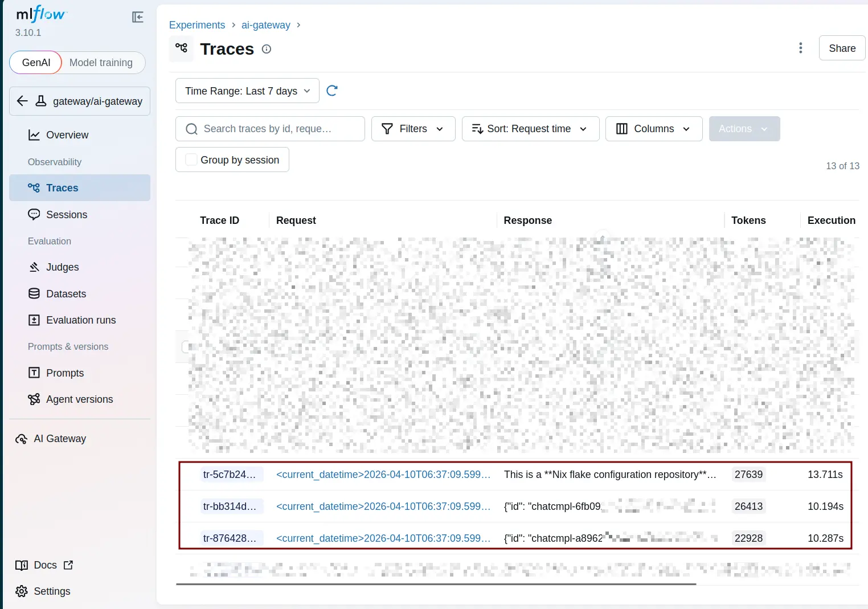Open Agent versions via its icon
The height and width of the screenshot is (609, 868).
click(34, 399)
